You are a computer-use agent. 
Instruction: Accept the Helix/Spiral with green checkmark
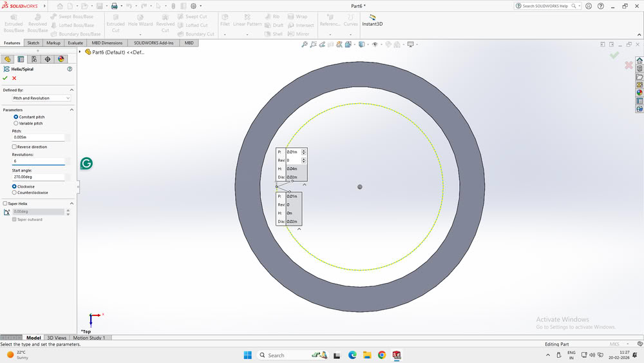coord(5,78)
